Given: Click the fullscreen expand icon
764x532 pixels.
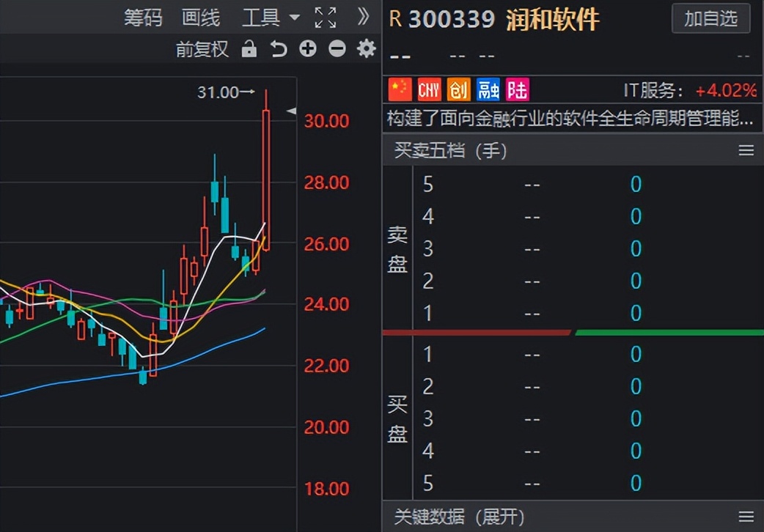Looking at the screenshot, I should pos(325,17).
